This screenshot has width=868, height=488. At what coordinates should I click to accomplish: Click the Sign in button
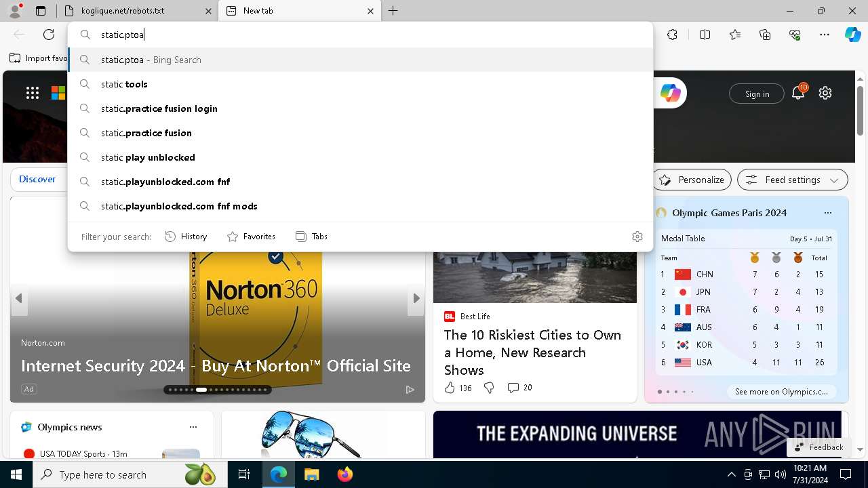757,94
